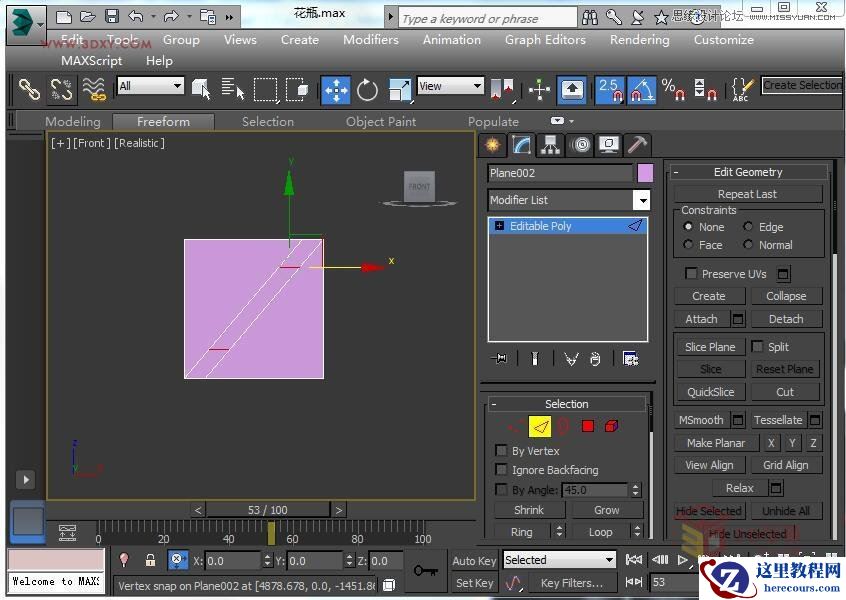Click the QuickSlice button
Image resolution: width=846 pixels, height=600 pixels.
coord(710,392)
